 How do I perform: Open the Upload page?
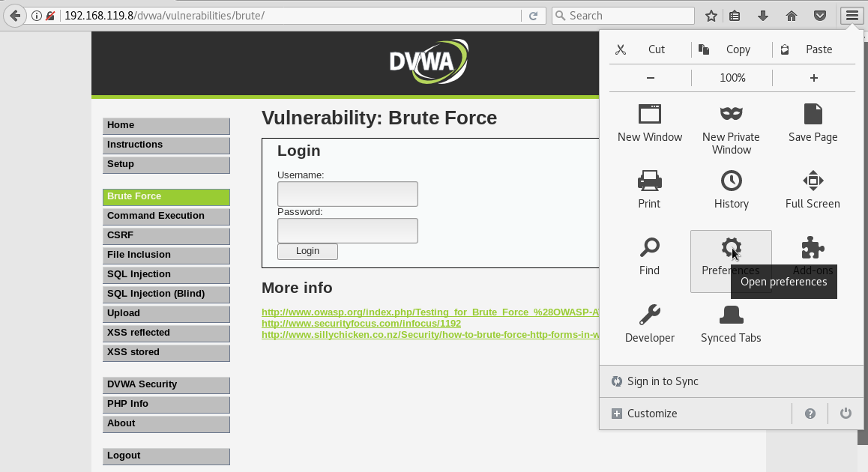pyautogui.click(x=166, y=313)
